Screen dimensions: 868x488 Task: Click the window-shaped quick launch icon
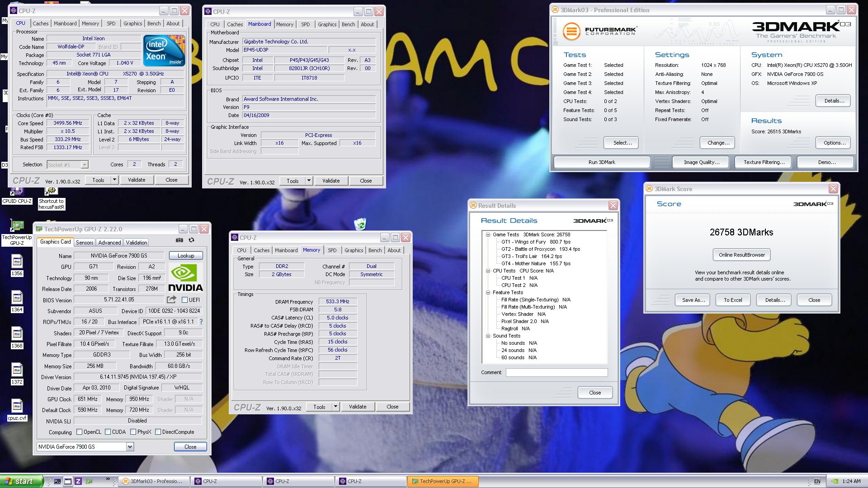click(x=68, y=481)
